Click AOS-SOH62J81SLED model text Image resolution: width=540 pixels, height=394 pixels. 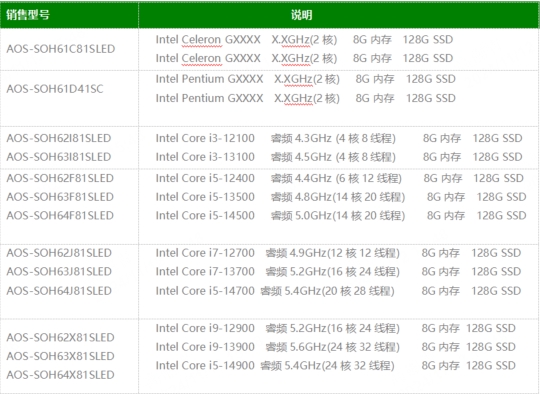point(59,253)
